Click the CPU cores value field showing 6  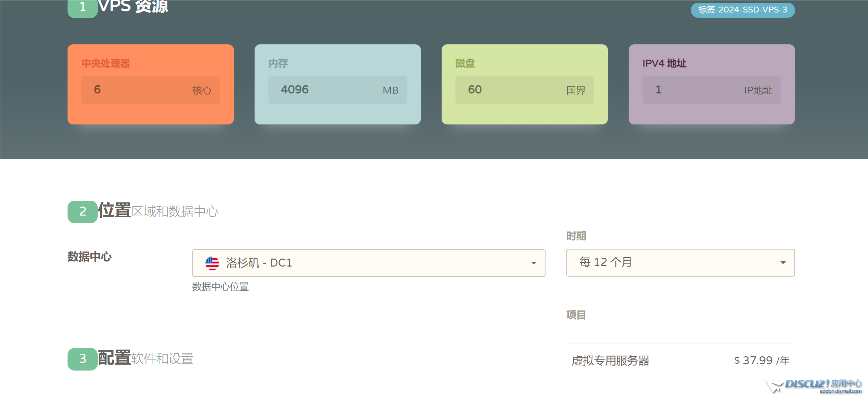click(x=150, y=90)
